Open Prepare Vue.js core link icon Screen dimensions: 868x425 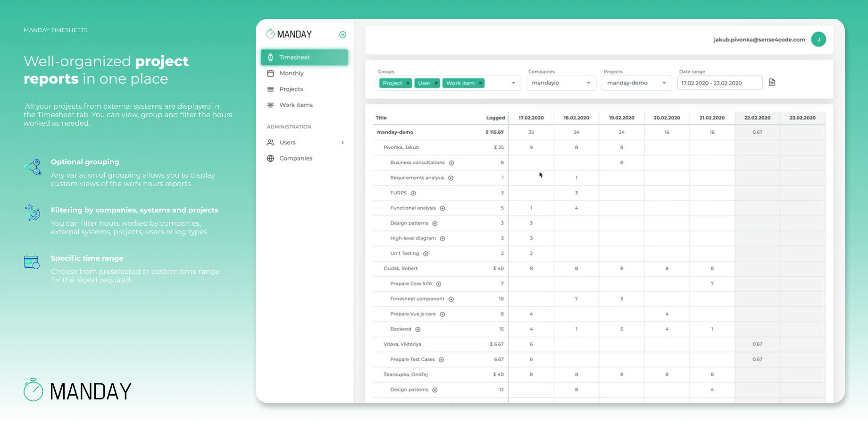click(x=442, y=314)
